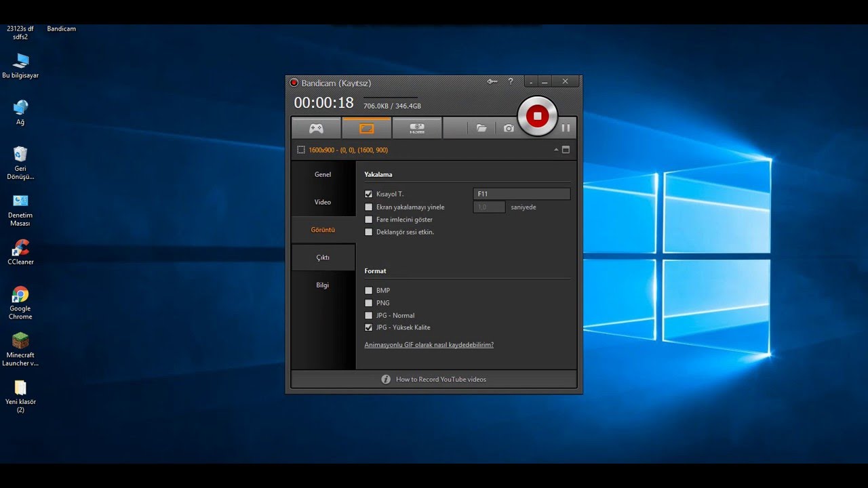Toggle JPG - Yüksek Kalite checkbox
868x488 pixels.
pos(369,327)
